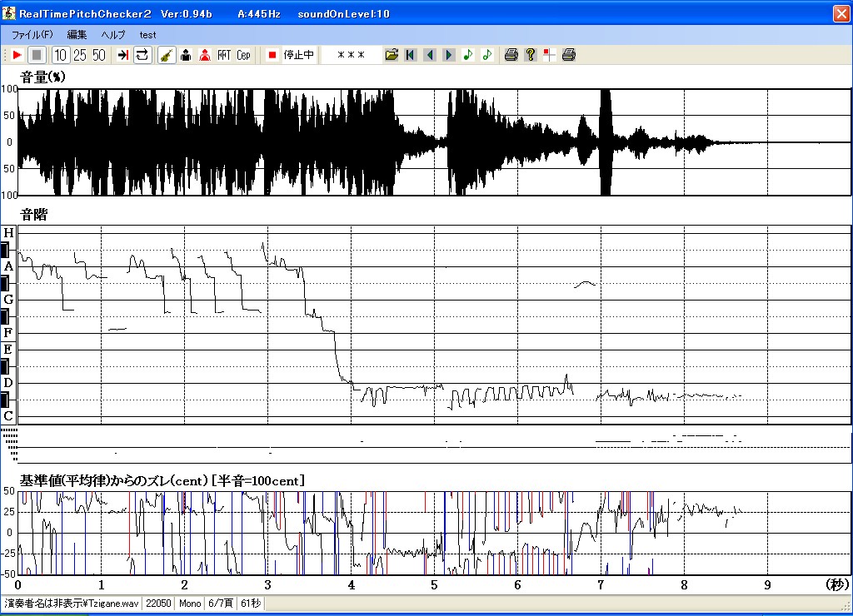This screenshot has width=853, height=616.
Task: Open the test menu
Action: 147,35
